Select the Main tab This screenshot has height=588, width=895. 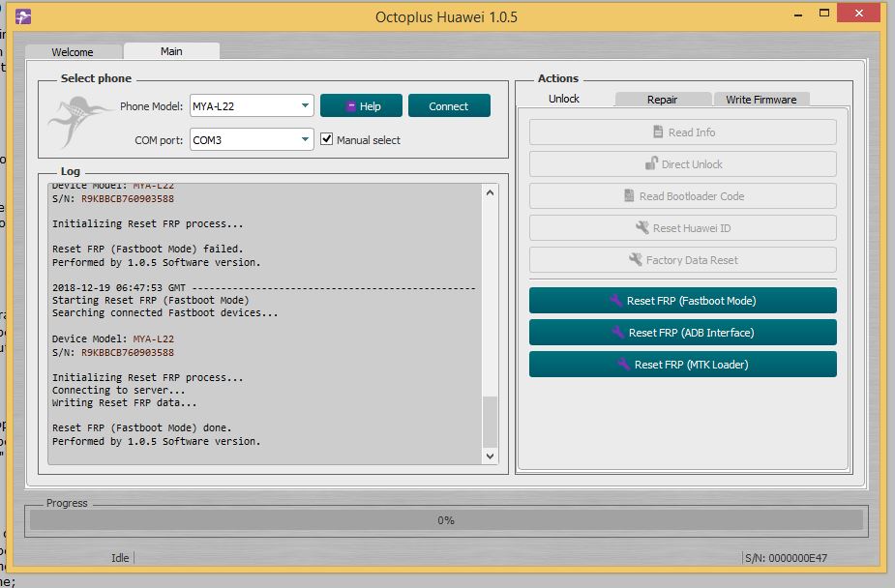coord(171,51)
